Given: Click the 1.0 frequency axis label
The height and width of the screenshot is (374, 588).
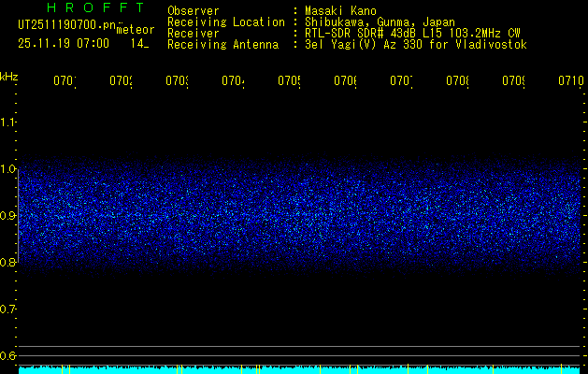Looking at the screenshot, I should (8, 168).
